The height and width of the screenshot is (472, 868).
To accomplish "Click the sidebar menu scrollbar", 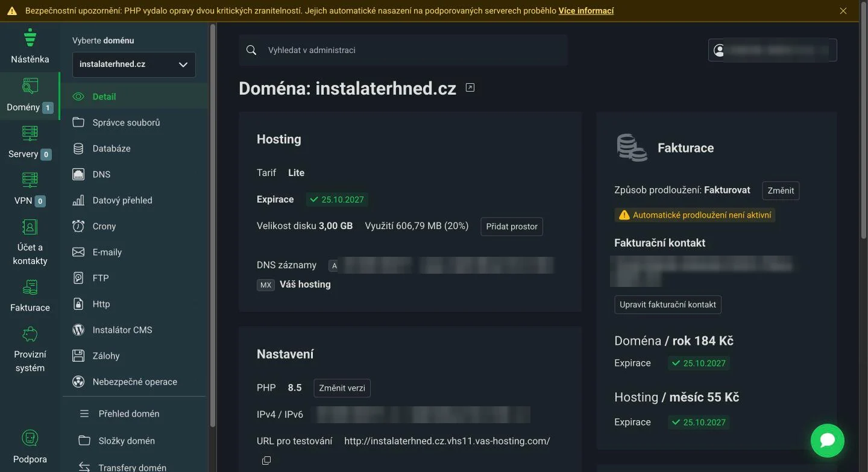I will pyautogui.click(x=212, y=226).
